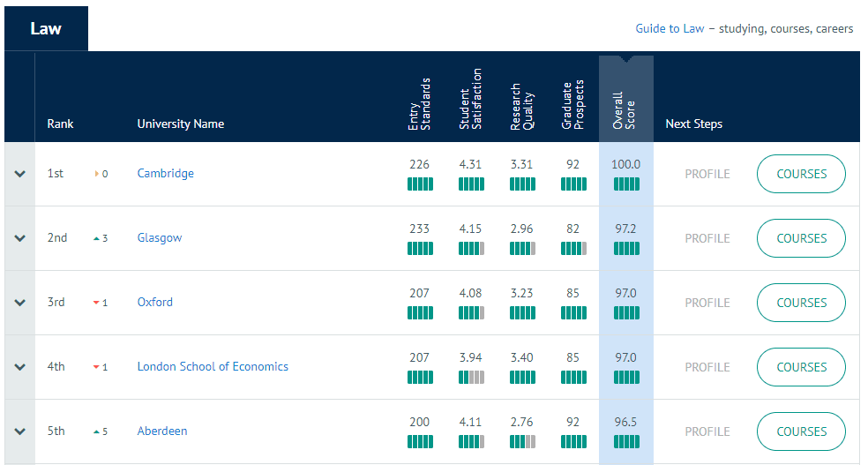View courses for Aberdeen
The height and width of the screenshot is (465, 868).
(x=801, y=431)
